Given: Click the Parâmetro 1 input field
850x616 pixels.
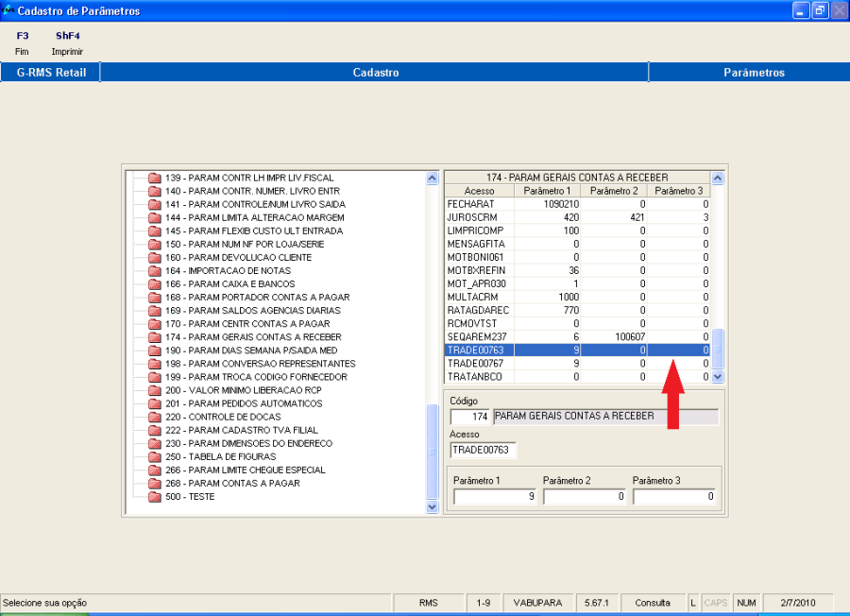Looking at the screenshot, I should click(495, 496).
